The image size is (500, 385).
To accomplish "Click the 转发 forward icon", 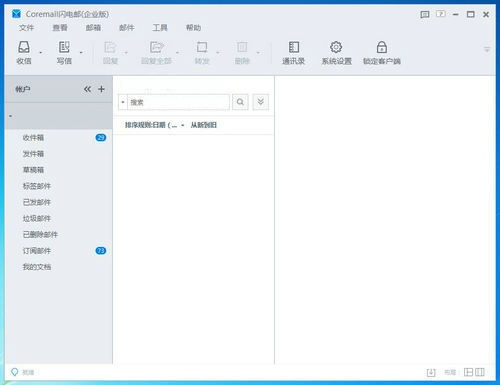I will click(x=202, y=48).
